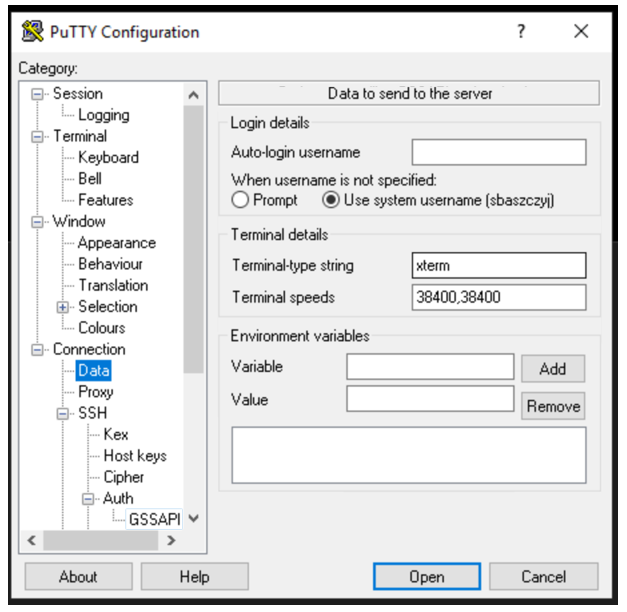The image size is (627, 612).
Task: Collapse the Auth tree node
Action: (88, 499)
